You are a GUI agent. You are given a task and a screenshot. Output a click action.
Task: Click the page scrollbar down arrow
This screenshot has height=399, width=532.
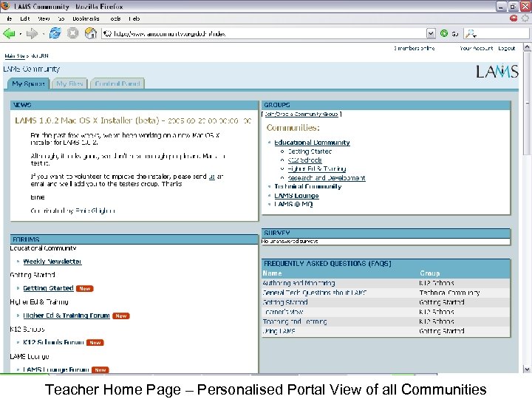coord(527,369)
